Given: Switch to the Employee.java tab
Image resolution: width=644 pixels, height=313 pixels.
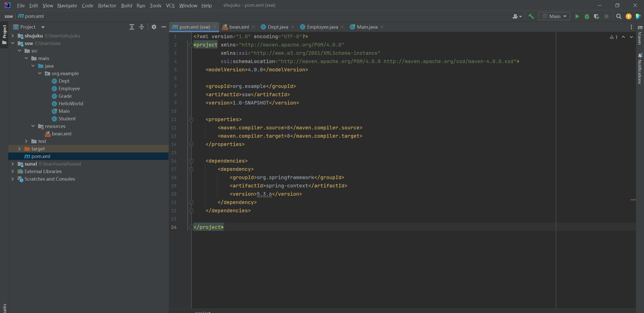Looking at the screenshot, I should pos(322,27).
